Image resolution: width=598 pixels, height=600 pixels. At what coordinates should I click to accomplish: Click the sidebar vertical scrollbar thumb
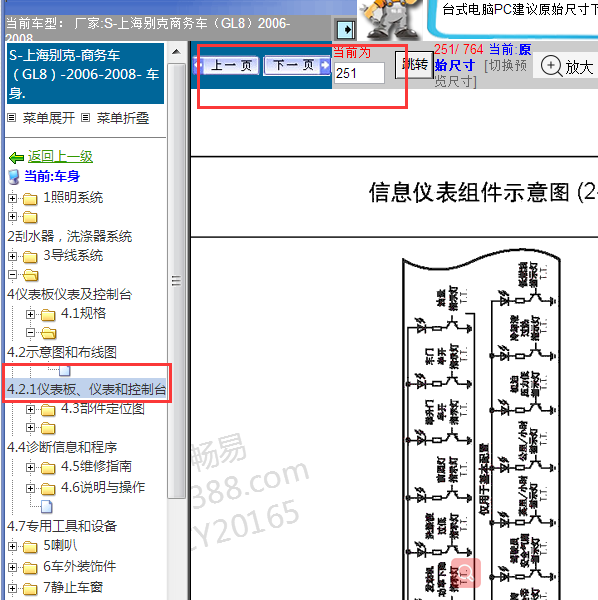(176, 281)
